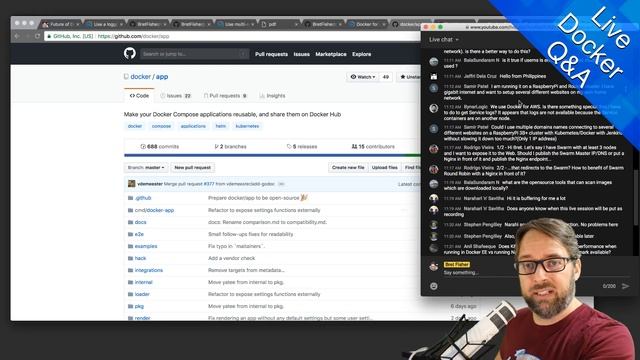Click the helm topic tag

[x=220, y=126]
